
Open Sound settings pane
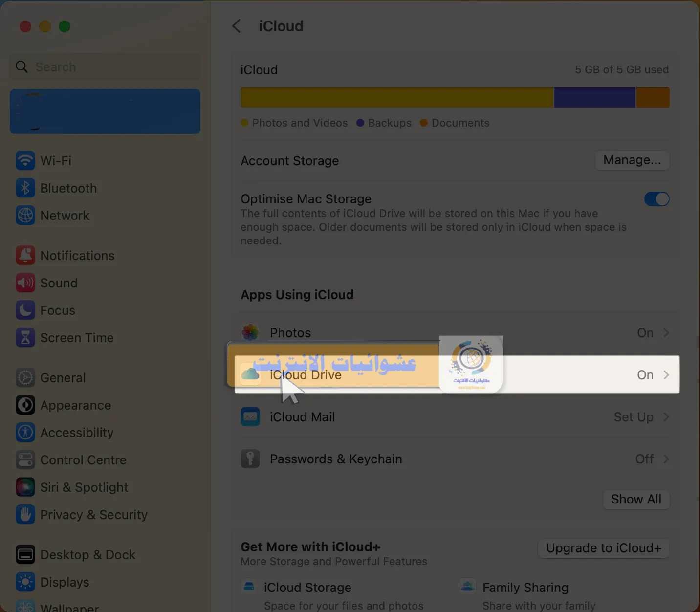point(105,283)
